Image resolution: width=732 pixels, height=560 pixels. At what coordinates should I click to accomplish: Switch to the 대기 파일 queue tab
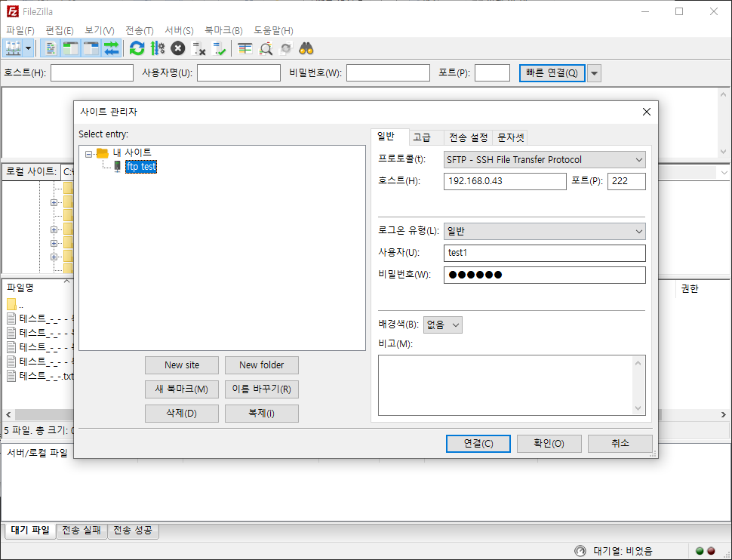tap(30, 531)
